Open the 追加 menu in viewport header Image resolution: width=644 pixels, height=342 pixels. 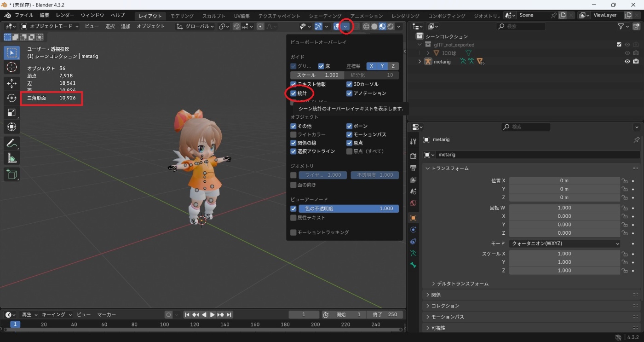tap(126, 26)
